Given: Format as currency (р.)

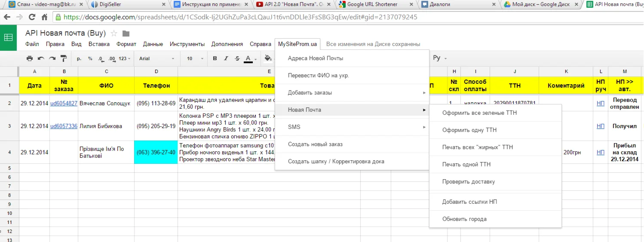Looking at the screenshot, I should (x=79, y=58).
